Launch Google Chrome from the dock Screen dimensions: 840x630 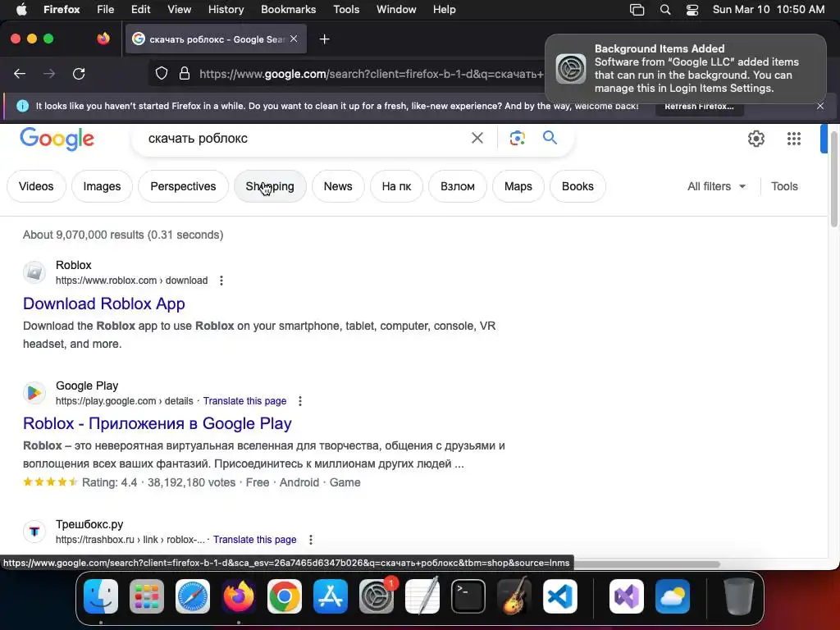(285, 596)
